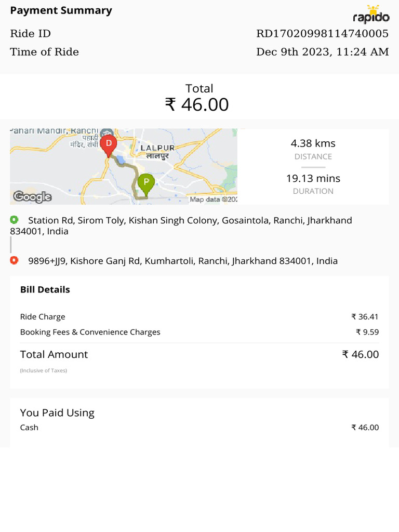Click the ₹ 46.00 total at the top

[x=197, y=104]
